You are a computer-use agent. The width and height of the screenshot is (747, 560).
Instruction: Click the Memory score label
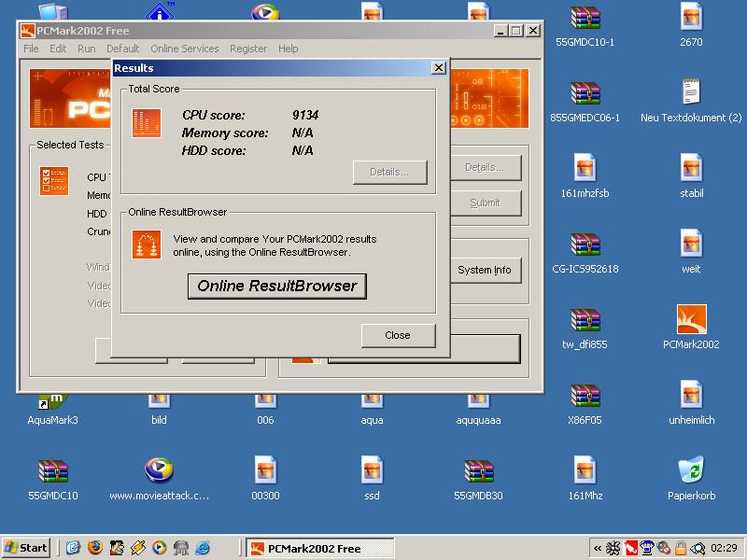click(225, 133)
